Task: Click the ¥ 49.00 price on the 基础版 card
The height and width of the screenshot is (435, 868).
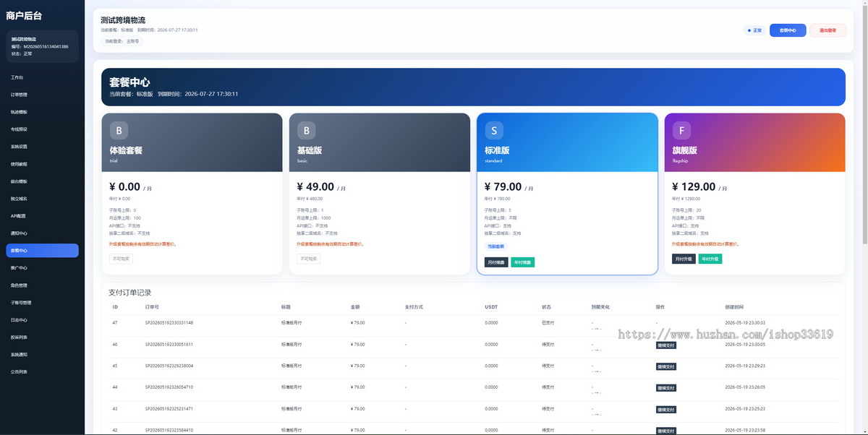Action: tap(315, 186)
